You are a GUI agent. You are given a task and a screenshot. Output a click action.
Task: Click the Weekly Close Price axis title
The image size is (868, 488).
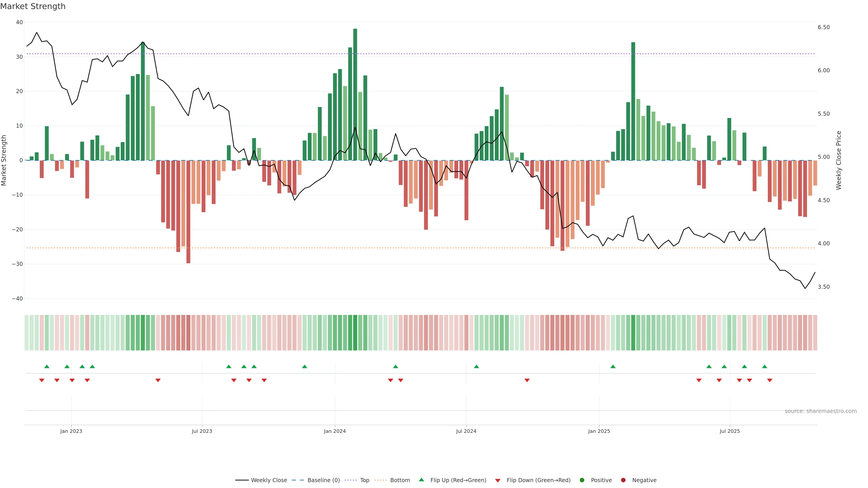coord(838,160)
